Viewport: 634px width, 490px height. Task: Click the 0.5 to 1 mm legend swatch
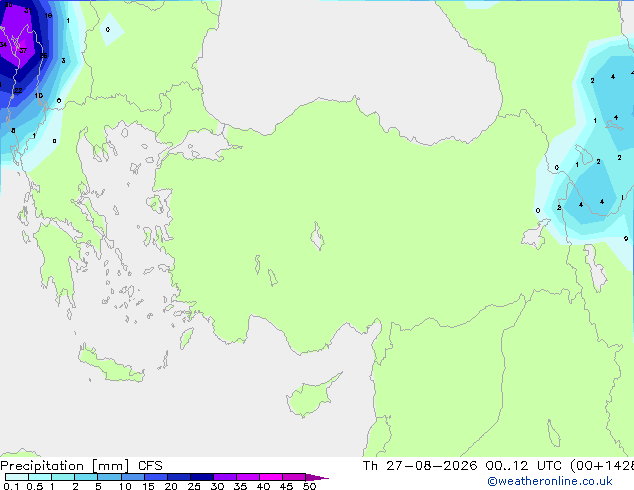pos(40,477)
